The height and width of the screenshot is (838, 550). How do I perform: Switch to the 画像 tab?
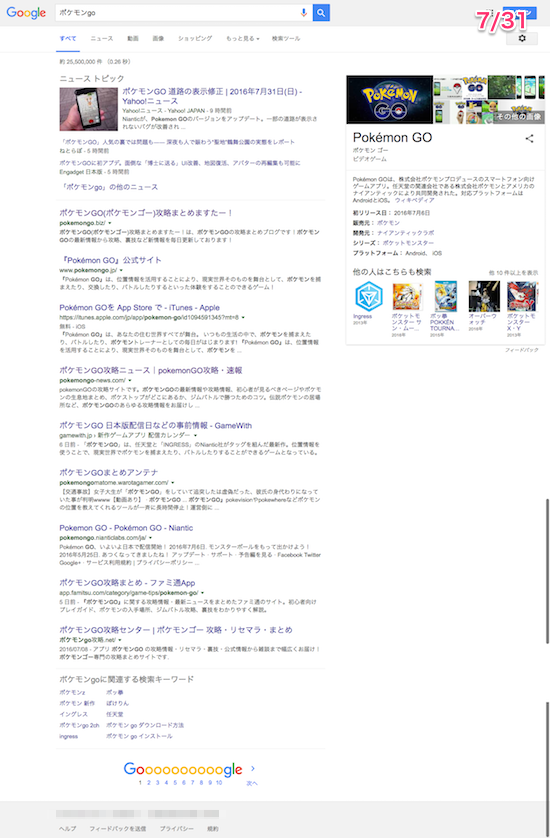158,38
